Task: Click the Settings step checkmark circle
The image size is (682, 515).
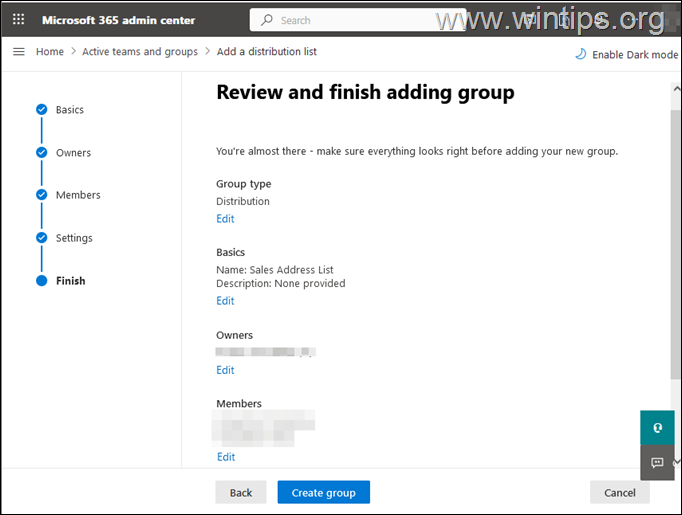Action: point(42,237)
